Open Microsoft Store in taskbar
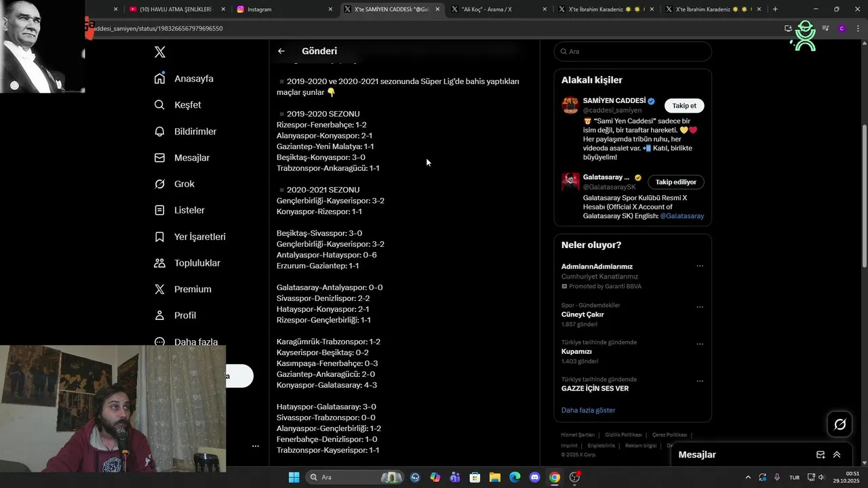 pyautogui.click(x=475, y=477)
